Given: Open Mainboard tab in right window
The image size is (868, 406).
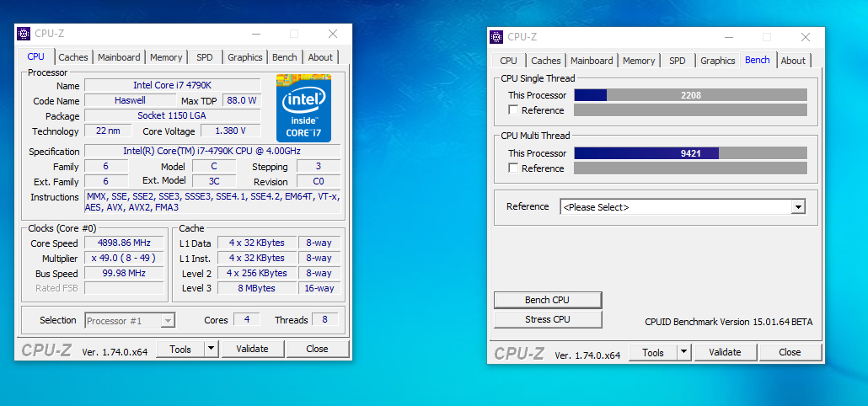Looking at the screenshot, I should (592, 61).
